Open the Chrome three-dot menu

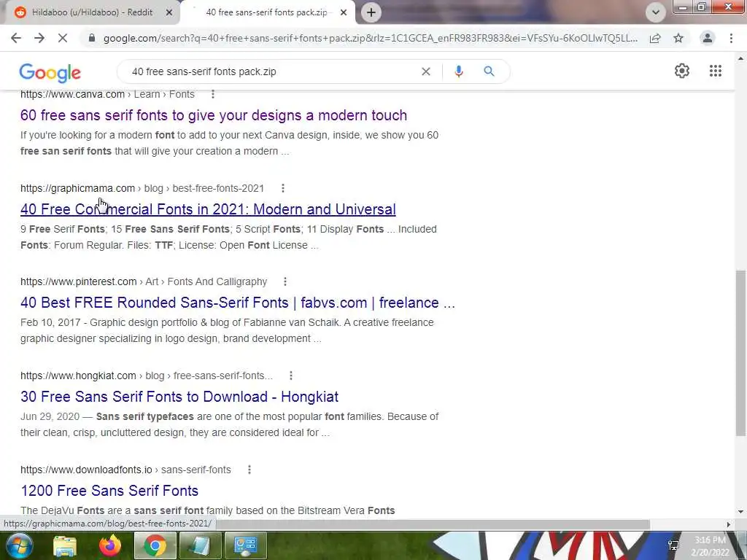(731, 38)
